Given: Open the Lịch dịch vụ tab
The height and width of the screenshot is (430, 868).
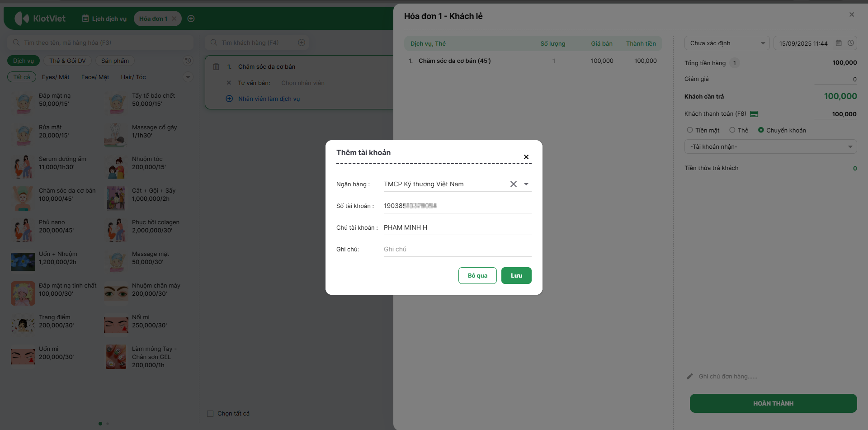Looking at the screenshot, I should point(104,19).
